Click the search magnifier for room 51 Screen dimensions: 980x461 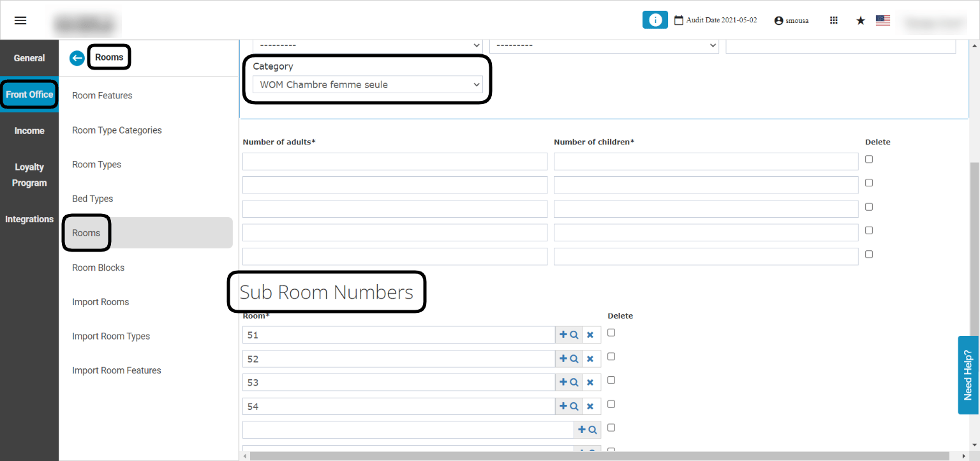click(574, 335)
